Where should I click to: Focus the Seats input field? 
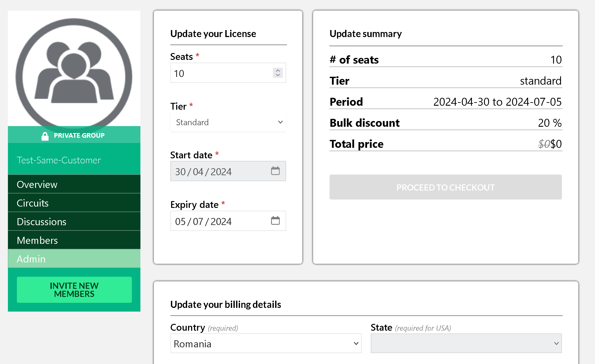pos(228,73)
